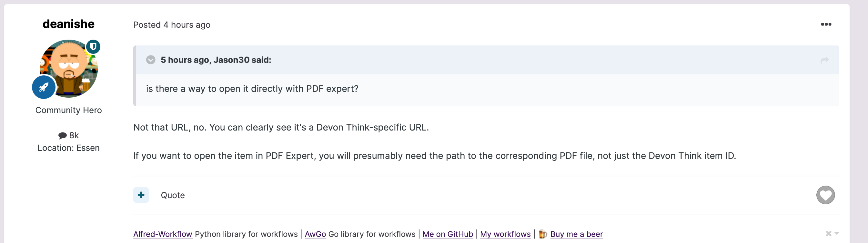Viewport: 868px width, 243px height.
Task: Click deanishe's avatar picture
Action: pos(69,69)
